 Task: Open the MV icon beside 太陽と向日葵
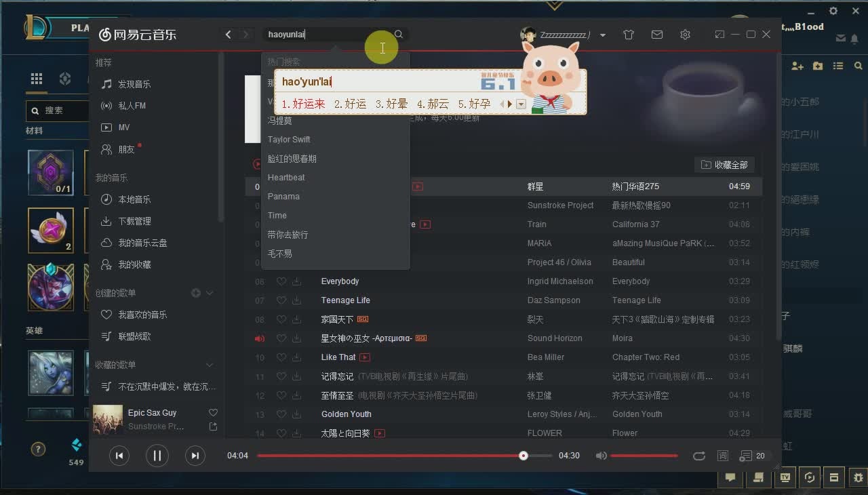click(x=380, y=433)
